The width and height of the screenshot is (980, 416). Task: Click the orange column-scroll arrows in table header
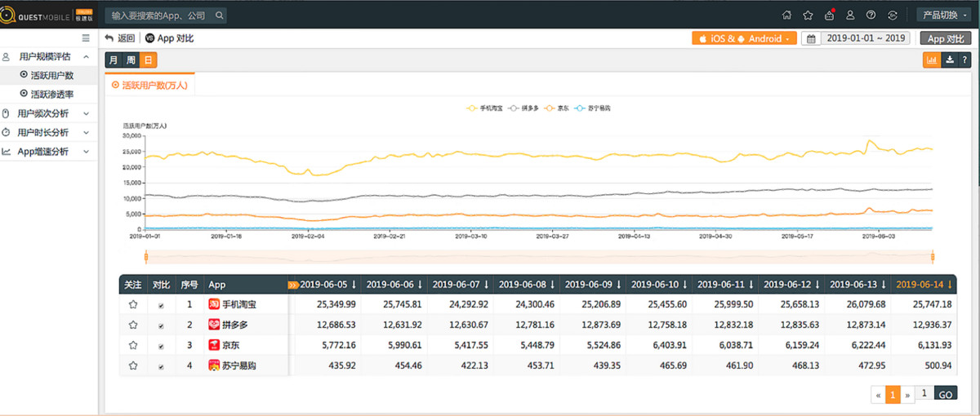point(293,285)
